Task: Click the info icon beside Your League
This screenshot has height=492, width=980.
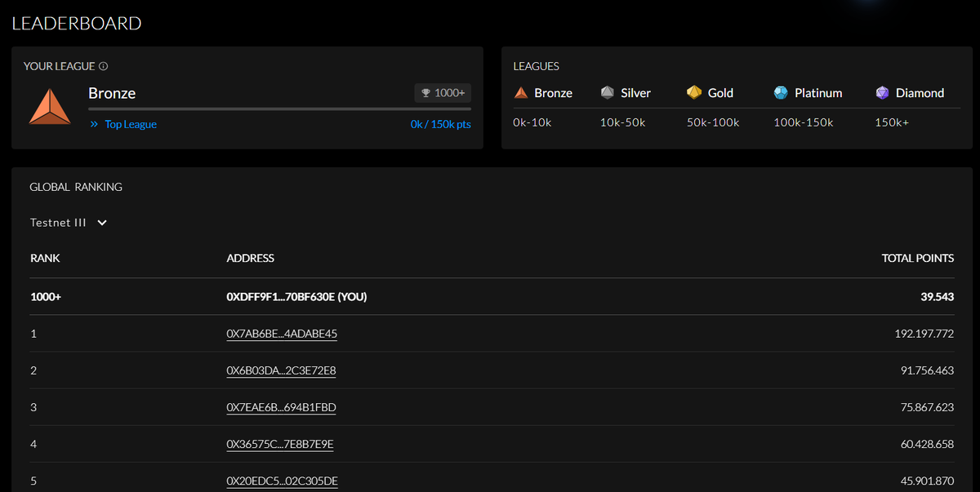Action: pos(104,66)
